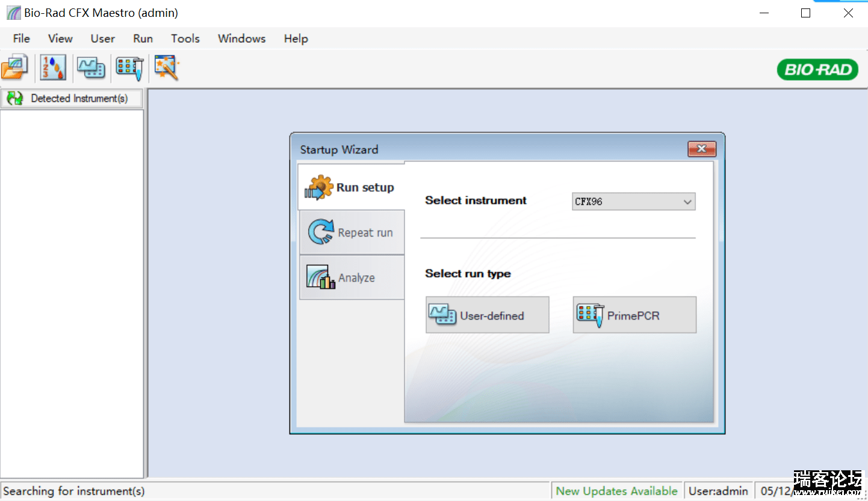Launch the User-defined Run Setup toolbar icon
The image size is (868, 501).
click(91, 67)
